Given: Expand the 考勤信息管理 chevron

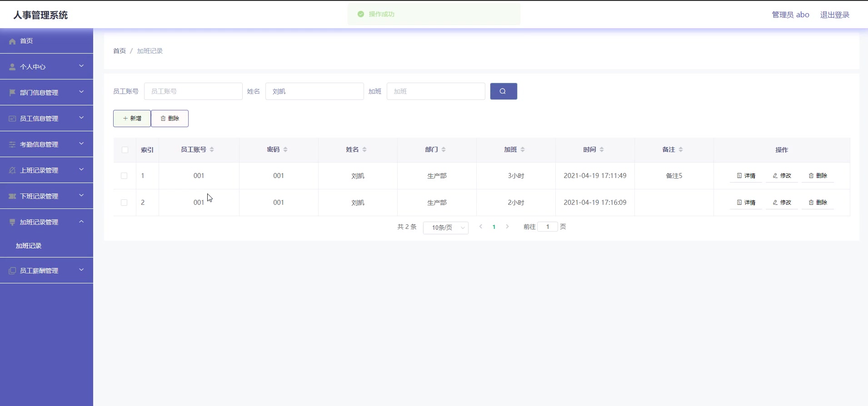Looking at the screenshot, I should tap(81, 144).
